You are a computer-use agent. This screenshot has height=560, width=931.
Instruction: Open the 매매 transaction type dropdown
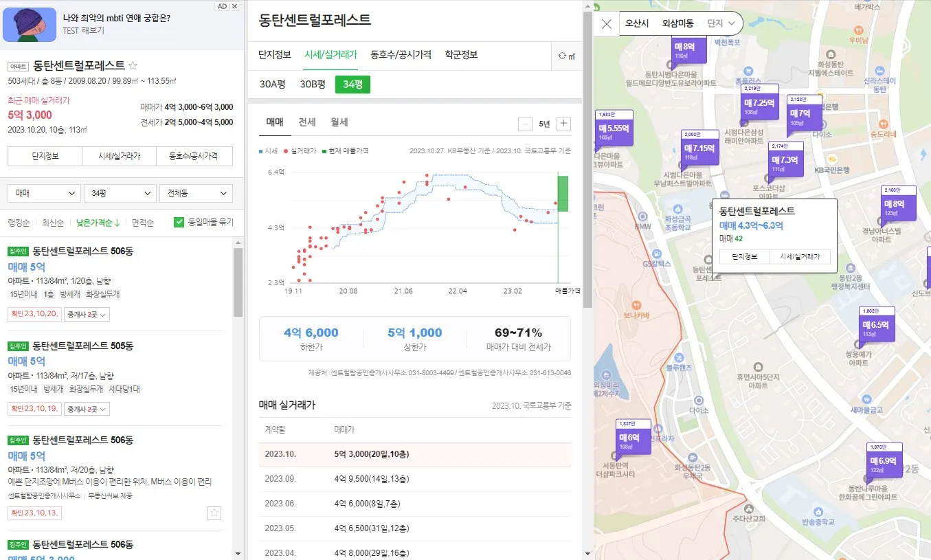coord(45,193)
